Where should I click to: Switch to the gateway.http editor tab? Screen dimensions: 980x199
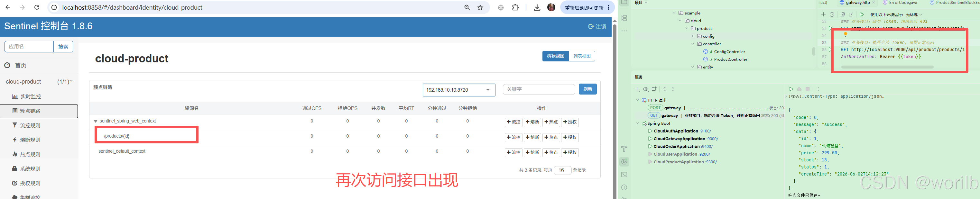click(857, 3)
